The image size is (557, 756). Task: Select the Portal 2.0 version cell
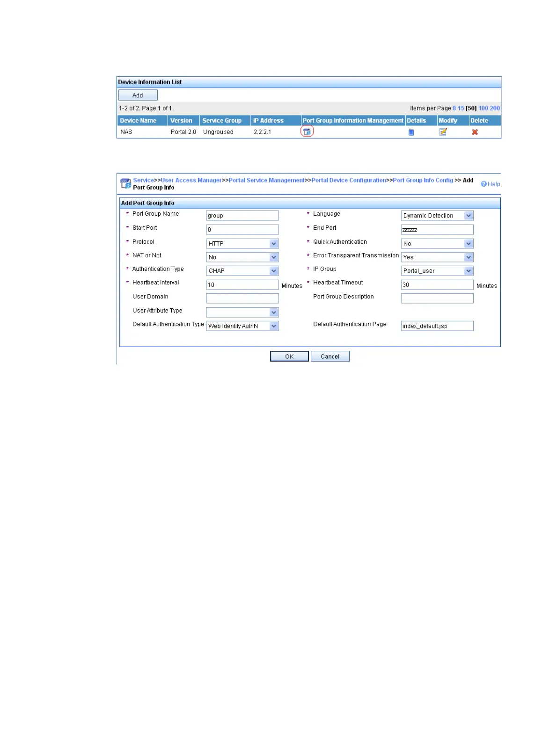[x=183, y=132]
